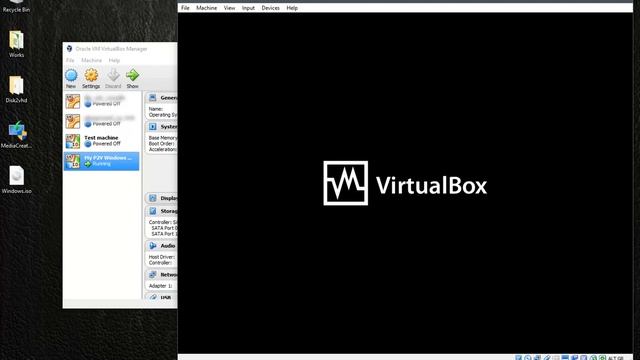Click the Audio section speaker icon

click(x=153, y=246)
